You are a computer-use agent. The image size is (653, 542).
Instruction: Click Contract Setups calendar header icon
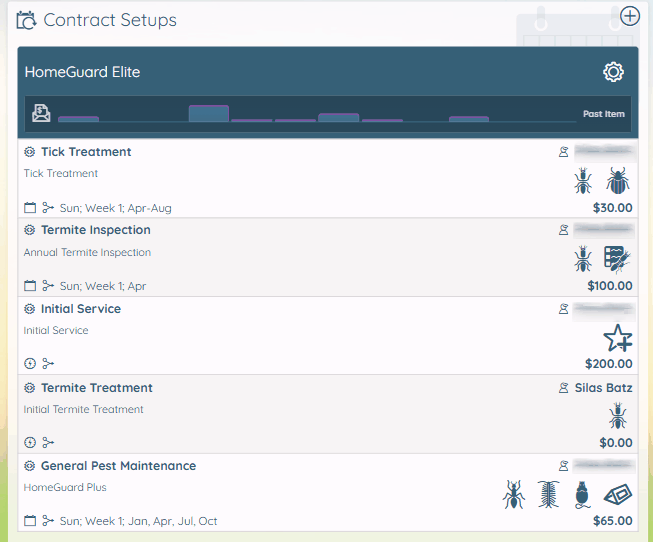pyautogui.click(x=26, y=20)
